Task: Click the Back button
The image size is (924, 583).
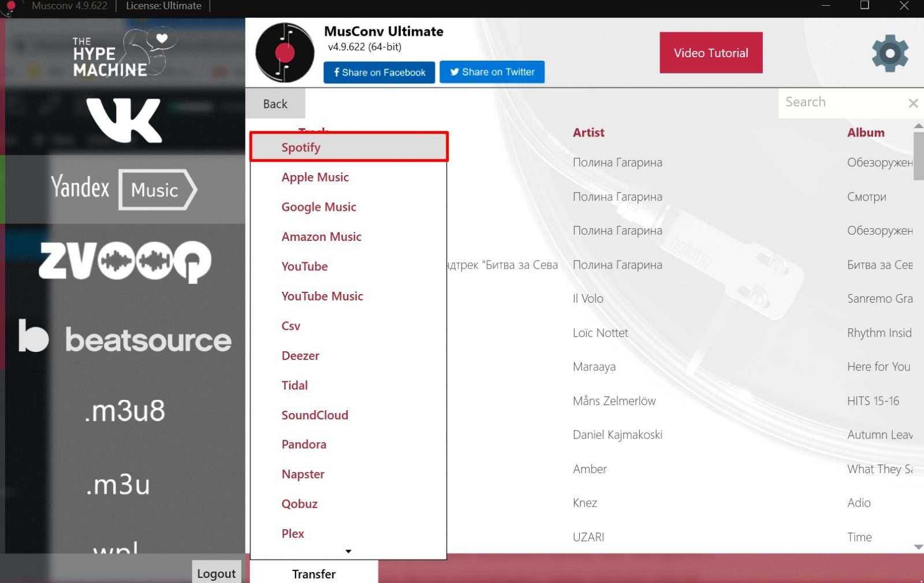Action: (275, 103)
